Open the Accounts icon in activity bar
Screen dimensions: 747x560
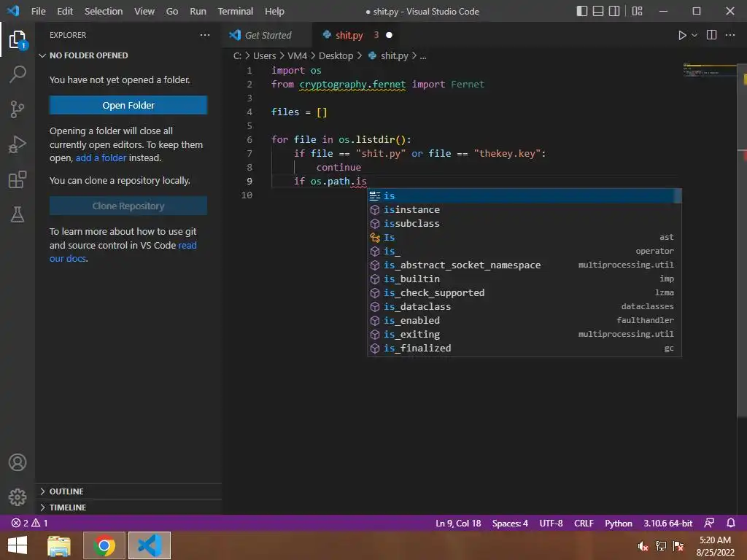click(18, 462)
